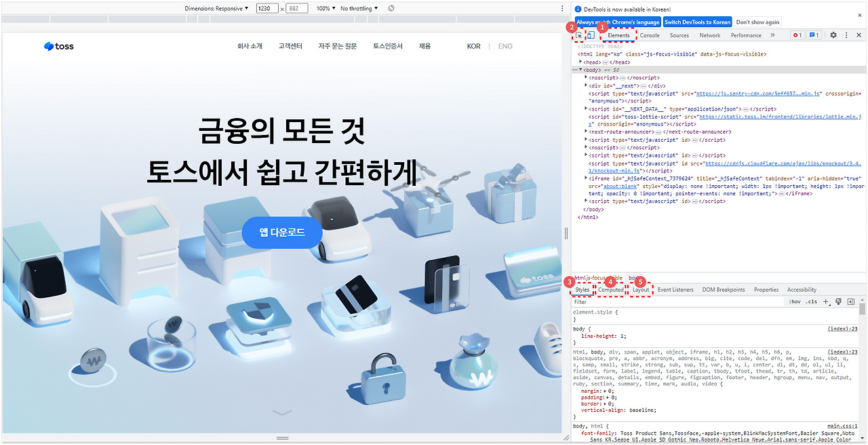Click the line-height: 1 style declaration
This screenshot has height=445, width=868.
604,336
